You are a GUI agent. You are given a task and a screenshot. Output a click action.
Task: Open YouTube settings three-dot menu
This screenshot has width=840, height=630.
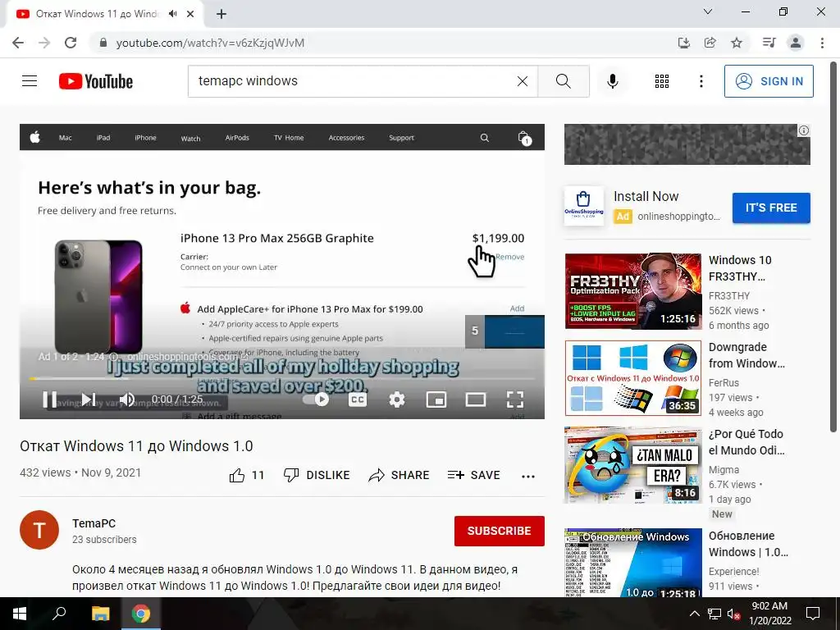click(701, 81)
